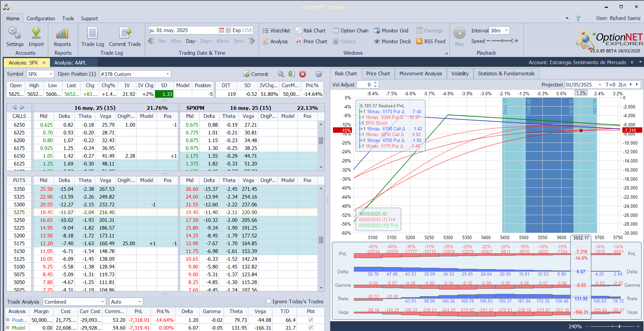The height and width of the screenshot is (331, 644).
Task: Open the #378 Custom position dropdown
Action: [168, 74]
